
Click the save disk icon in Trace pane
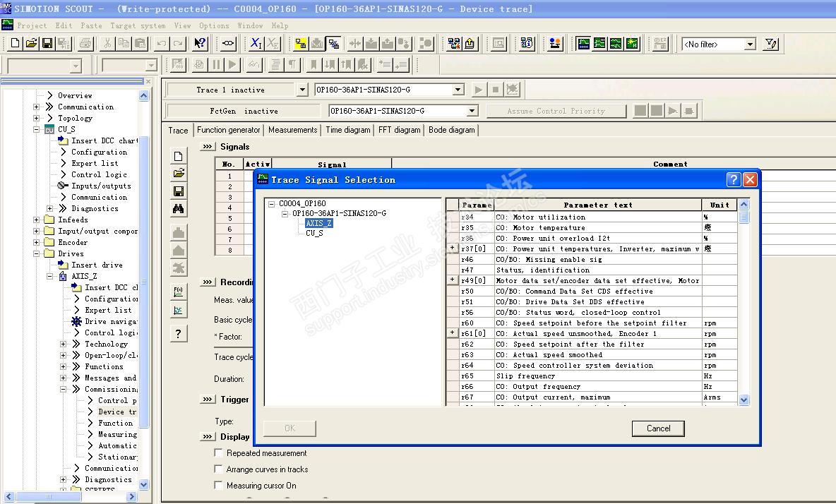pos(179,191)
